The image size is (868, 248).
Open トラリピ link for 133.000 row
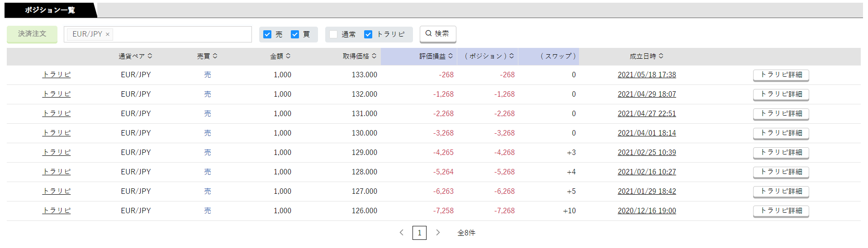pos(57,75)
